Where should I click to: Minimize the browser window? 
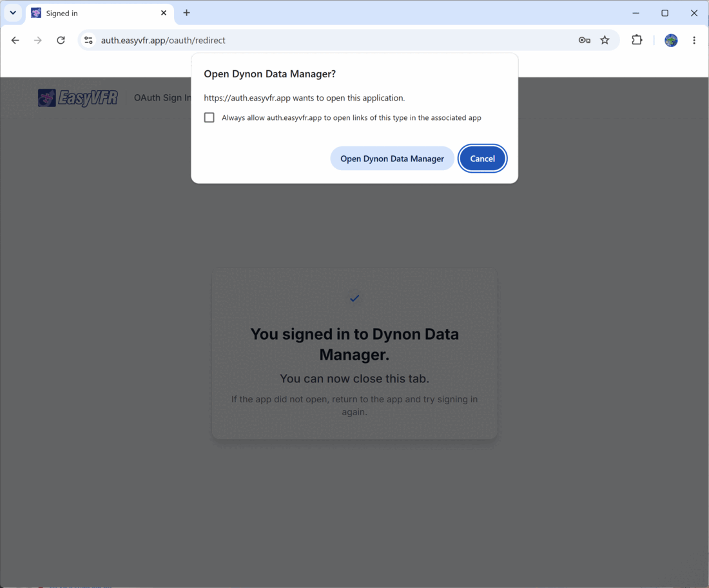tap(636, 13)
